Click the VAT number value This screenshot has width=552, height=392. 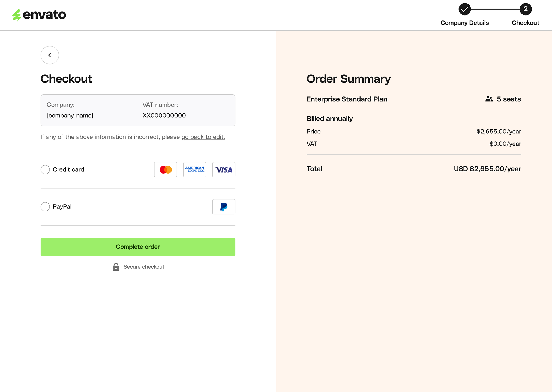(x=164, y=116)
